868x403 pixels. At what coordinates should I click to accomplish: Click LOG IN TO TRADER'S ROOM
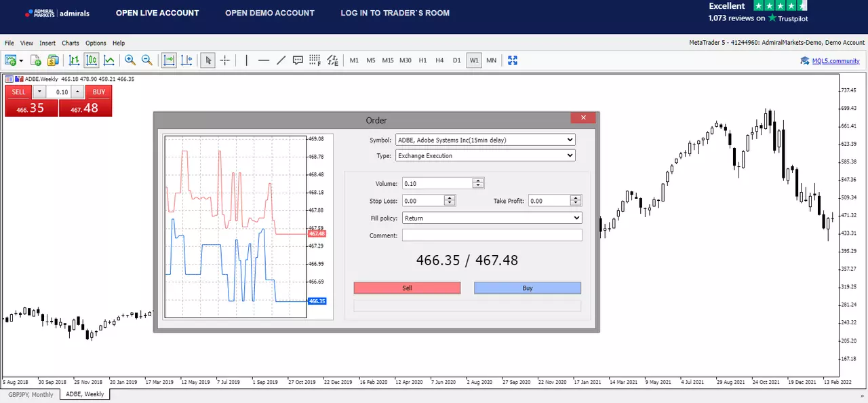point(395,13)
